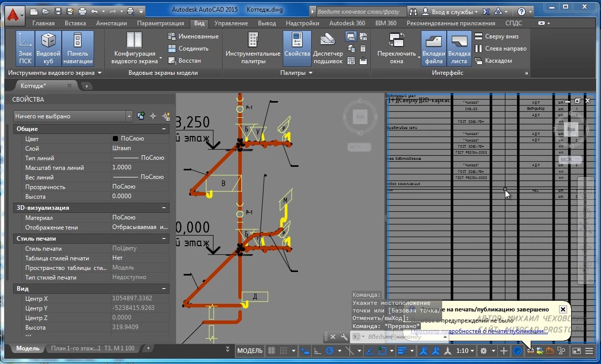Click the Clean Screen icon in status bar
The width and height of the screenshot is (601, 364).
pyautogui.click(x=577, y=350)
